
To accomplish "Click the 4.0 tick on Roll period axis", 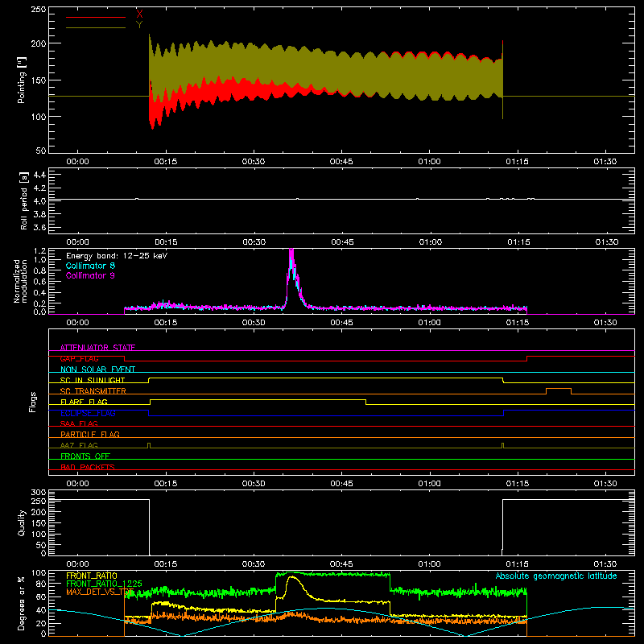I will 39,201.
